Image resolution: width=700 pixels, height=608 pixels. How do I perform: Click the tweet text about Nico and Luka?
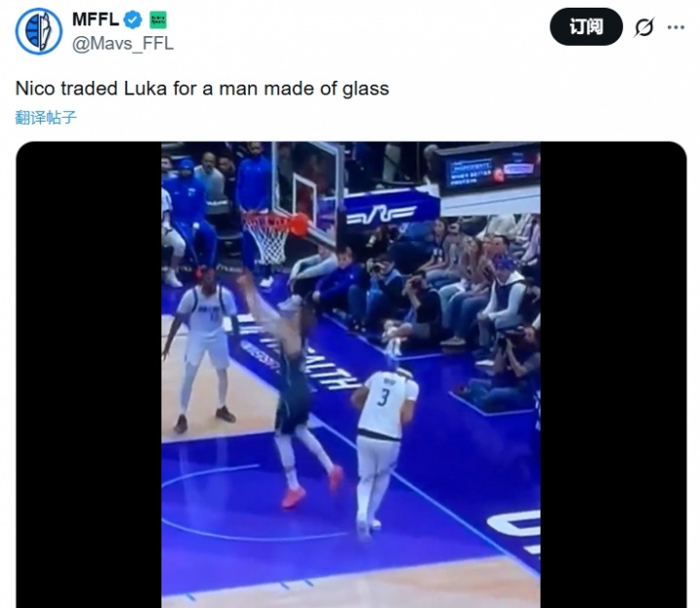pyautogui.click(x=202, y=89)
